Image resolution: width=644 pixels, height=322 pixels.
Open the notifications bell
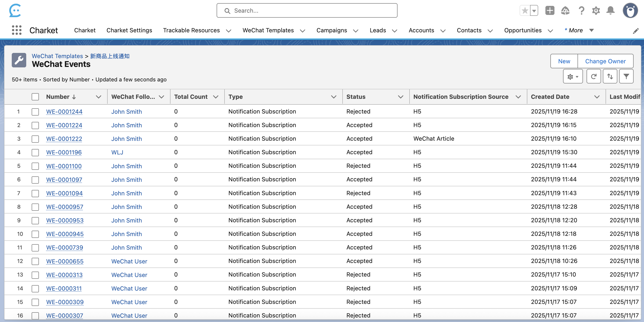point(611,10)
